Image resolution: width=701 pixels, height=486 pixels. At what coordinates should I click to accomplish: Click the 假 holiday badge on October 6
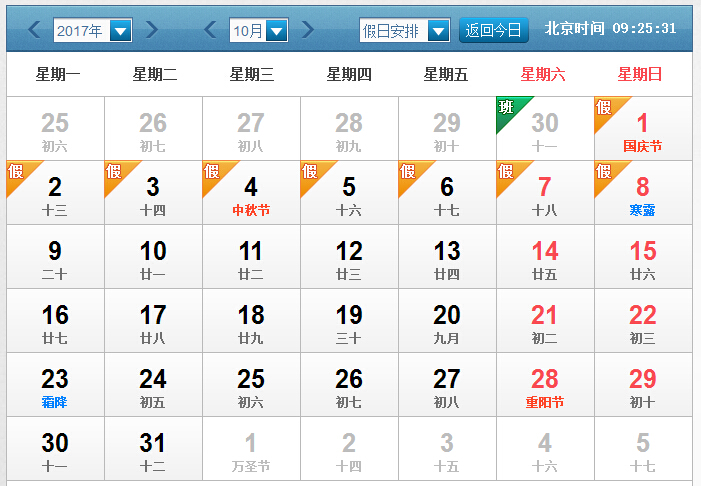[x=410, y=172]
